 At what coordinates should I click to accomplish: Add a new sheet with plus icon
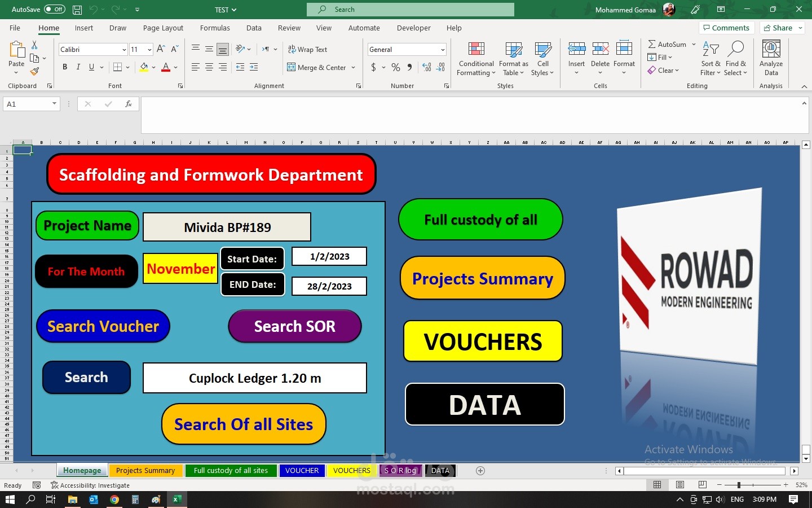(x=480, y=471)
